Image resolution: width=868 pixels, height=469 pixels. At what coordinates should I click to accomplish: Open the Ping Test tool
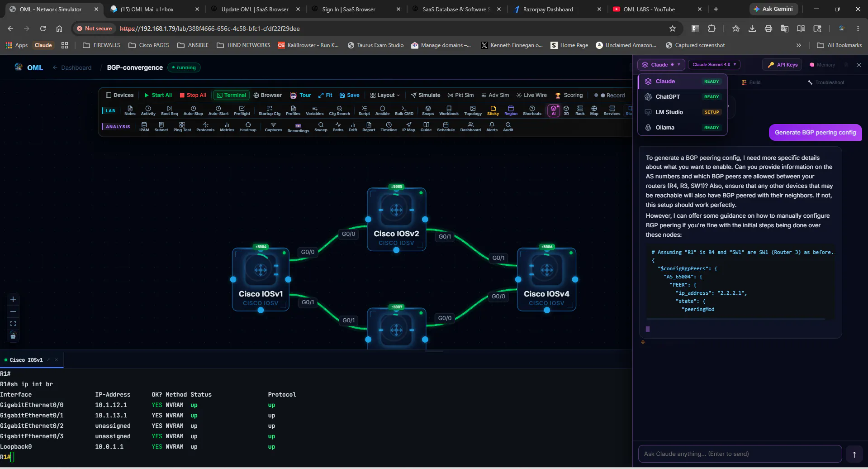coord(182,127)
